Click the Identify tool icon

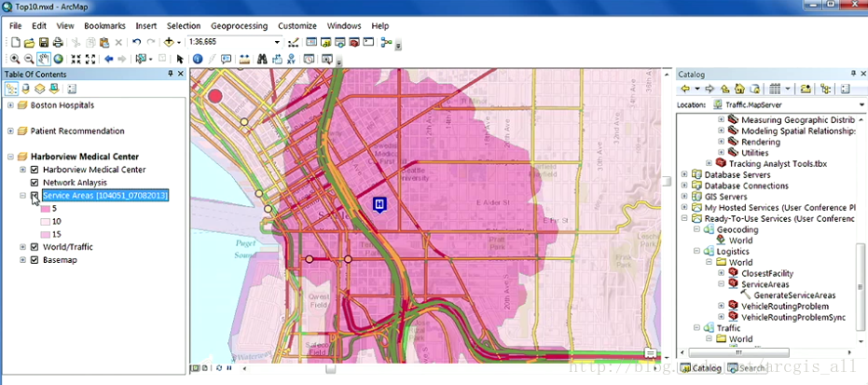pos(197,59)
